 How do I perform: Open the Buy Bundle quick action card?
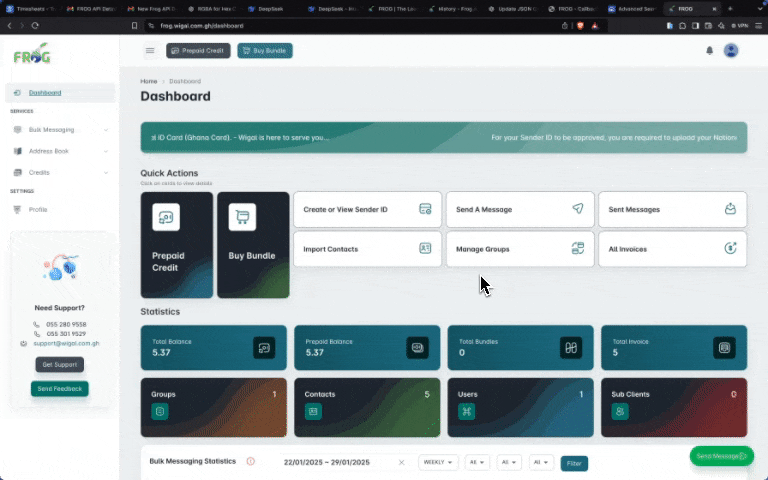pyautogui.click(x=253, y=245)
